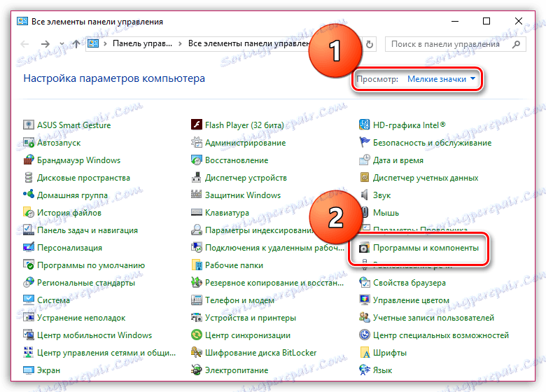Image resolution: width=546 pixels, height=392 pixels.
Task: Click the Шрифты font icon
Action: point(365,352)
